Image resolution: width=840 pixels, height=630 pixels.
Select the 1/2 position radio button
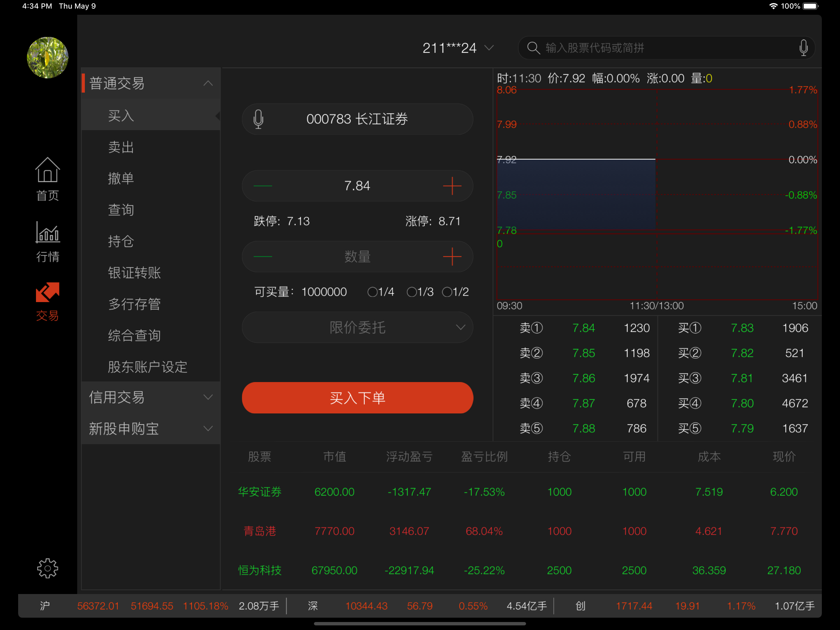click(x=455, y=292)
